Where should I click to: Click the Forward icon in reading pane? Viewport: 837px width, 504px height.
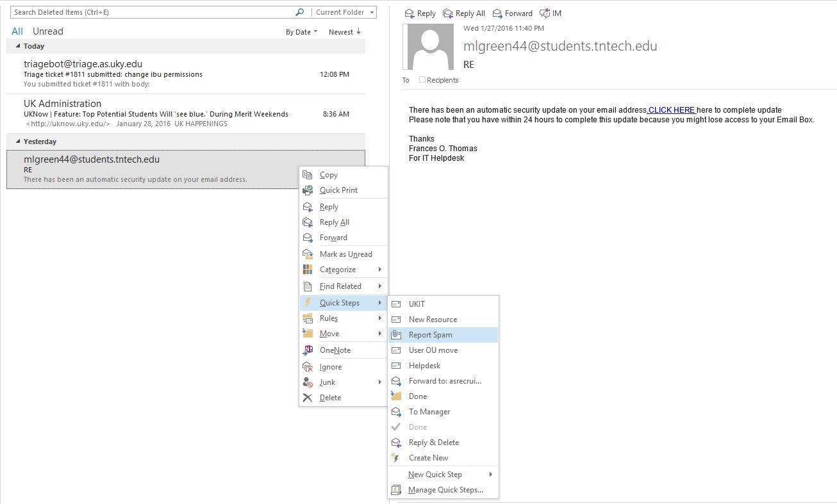[497, 13]
